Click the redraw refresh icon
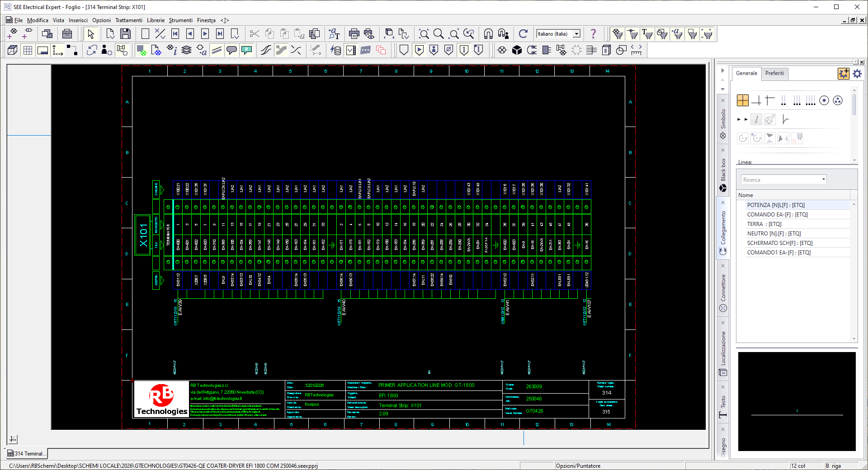The height and width of the screenshot is (470, 868). tap(523, 34)
